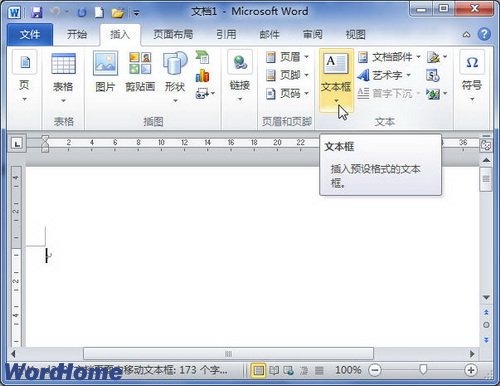Go to previous page with double up arrows
The image size is (500, 386).
[486, 312]
